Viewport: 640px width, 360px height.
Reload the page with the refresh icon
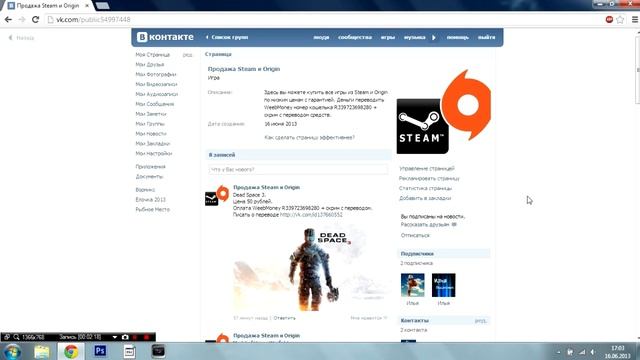click(x=36, y=19)
